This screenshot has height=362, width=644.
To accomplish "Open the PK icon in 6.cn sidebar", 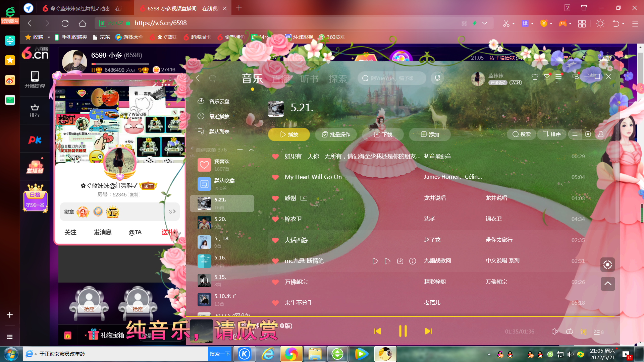I will pyautogui.click(x=35, y=140).
